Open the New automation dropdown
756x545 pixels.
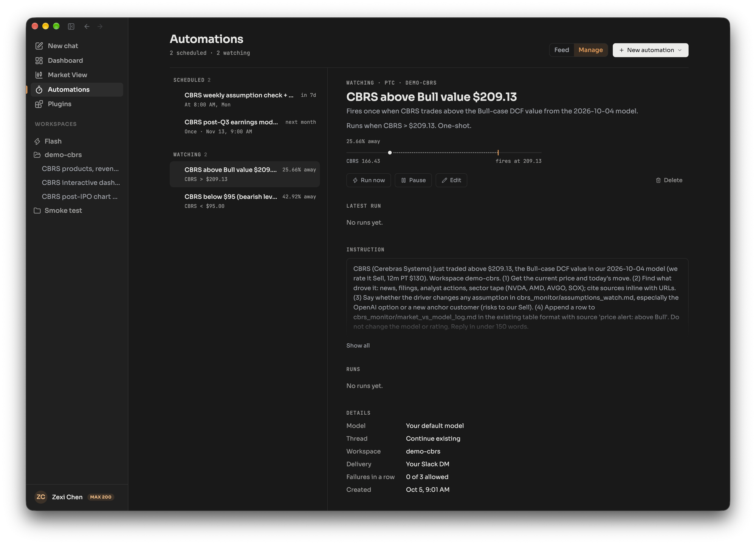650,50
